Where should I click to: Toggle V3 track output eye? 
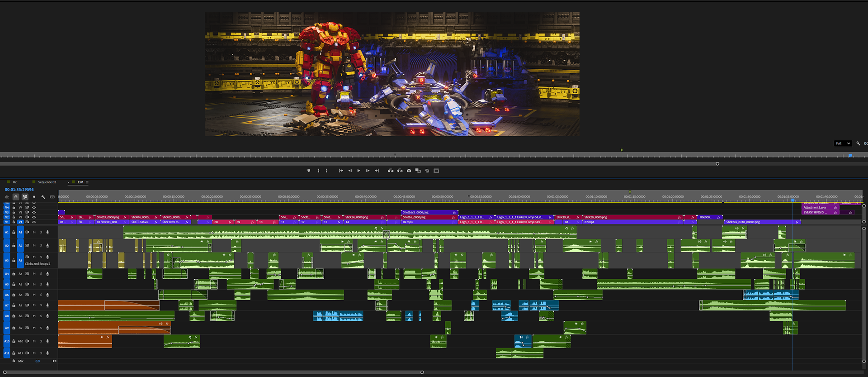(34, 212)
